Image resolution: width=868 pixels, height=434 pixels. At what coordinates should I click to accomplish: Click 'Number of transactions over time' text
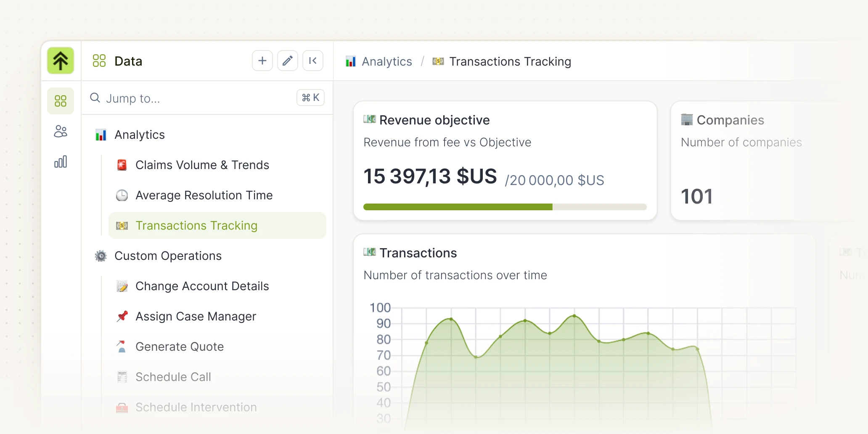pos(455,275)
